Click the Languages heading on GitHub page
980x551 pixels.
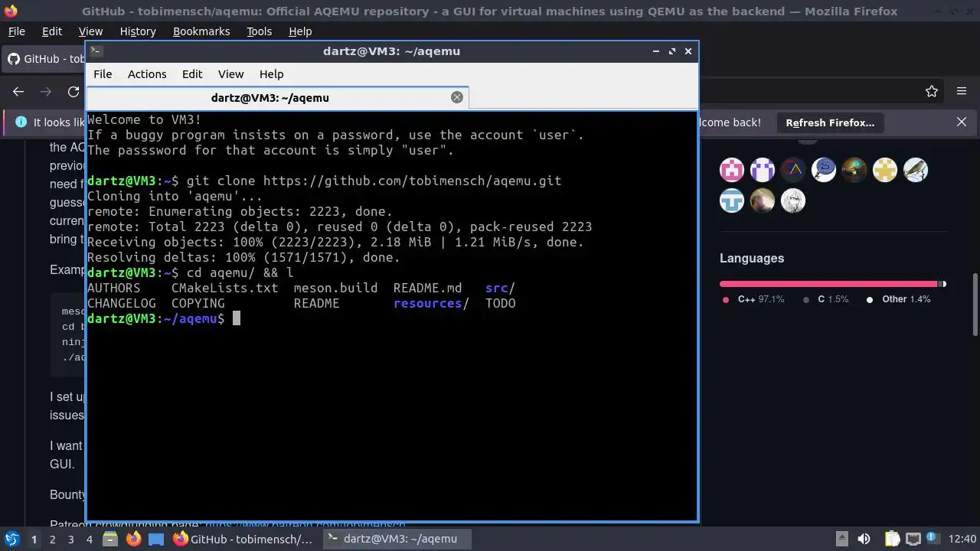(752, 259)
